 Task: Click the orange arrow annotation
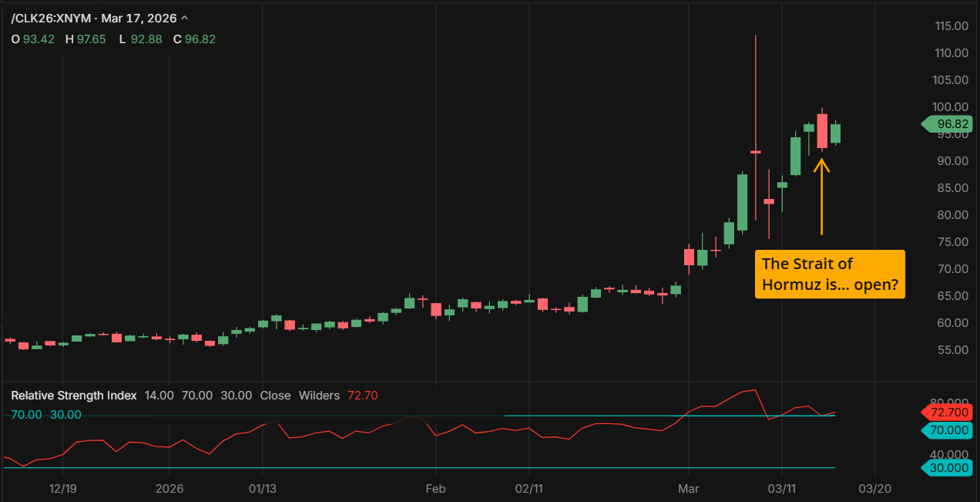coord(822,197)
